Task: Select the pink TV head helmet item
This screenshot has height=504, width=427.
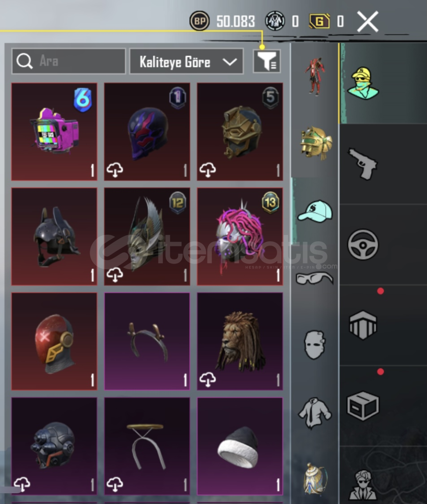Action: click(x=54, y=132)
